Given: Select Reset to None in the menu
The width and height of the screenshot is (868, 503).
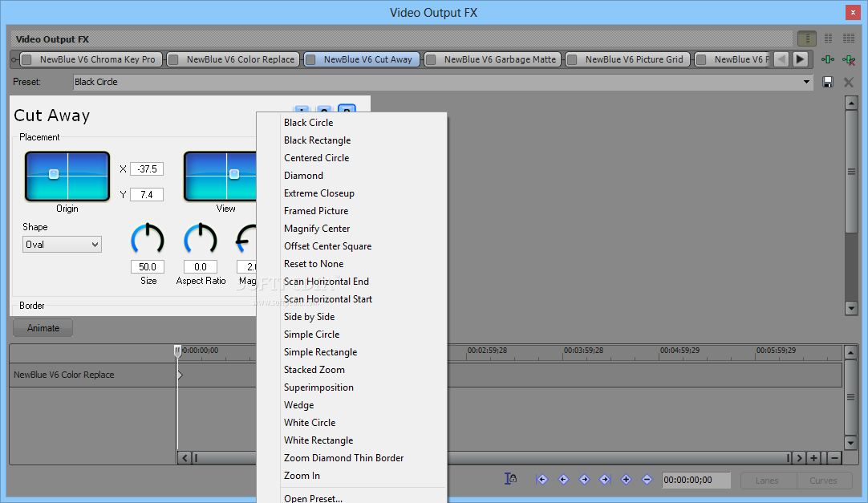Looking at the screenshot, I should [314, 264].
